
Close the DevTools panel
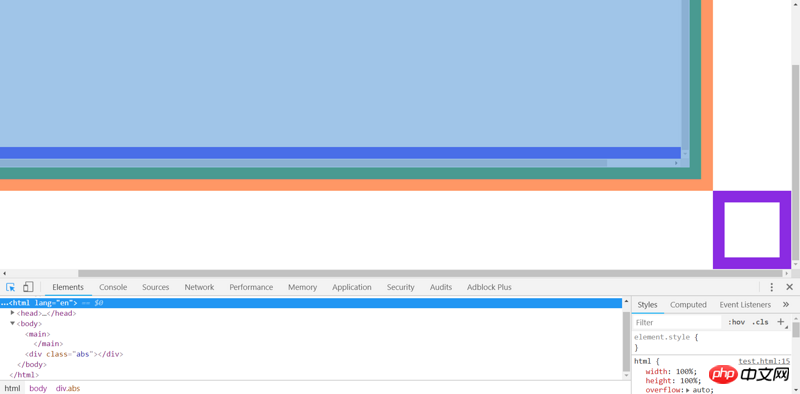coord(789,287)
